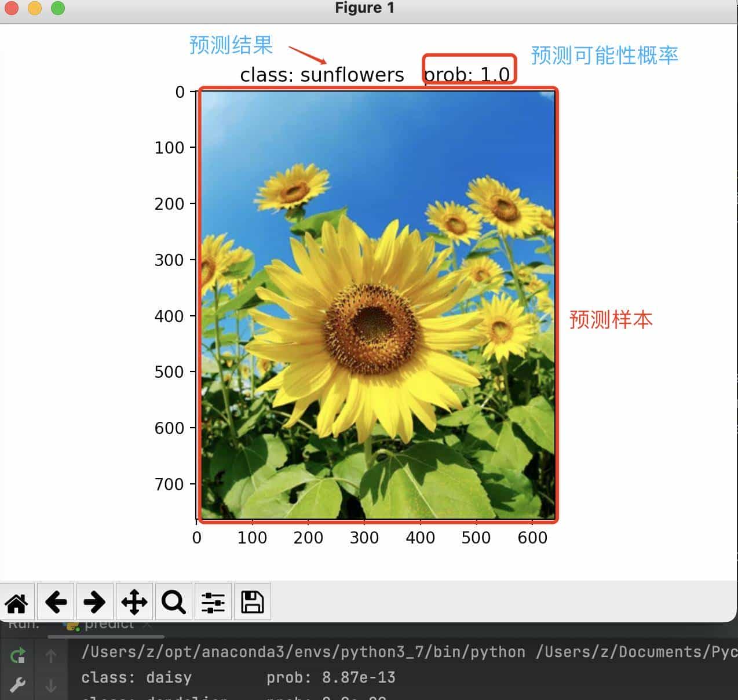This screenshot has height=700, width=738.
Task: Open console settings via the wrench icon
Action: [17, 685]
